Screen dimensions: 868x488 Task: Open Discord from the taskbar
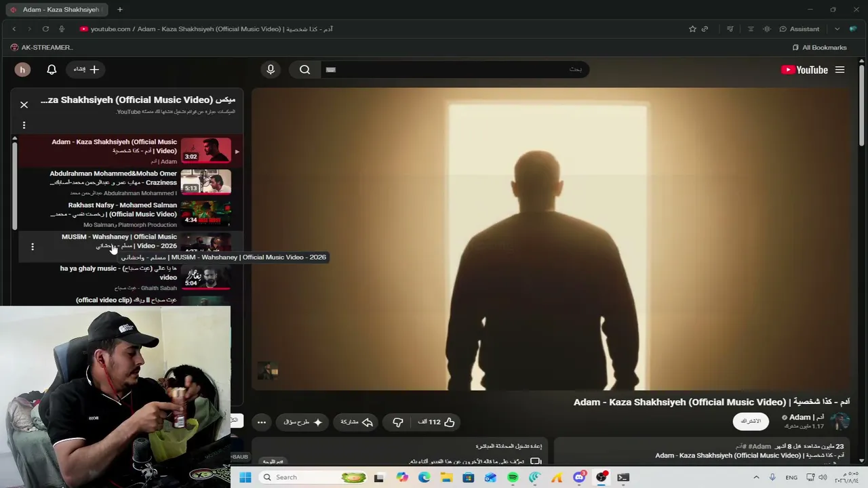click(x=579, y=477)
